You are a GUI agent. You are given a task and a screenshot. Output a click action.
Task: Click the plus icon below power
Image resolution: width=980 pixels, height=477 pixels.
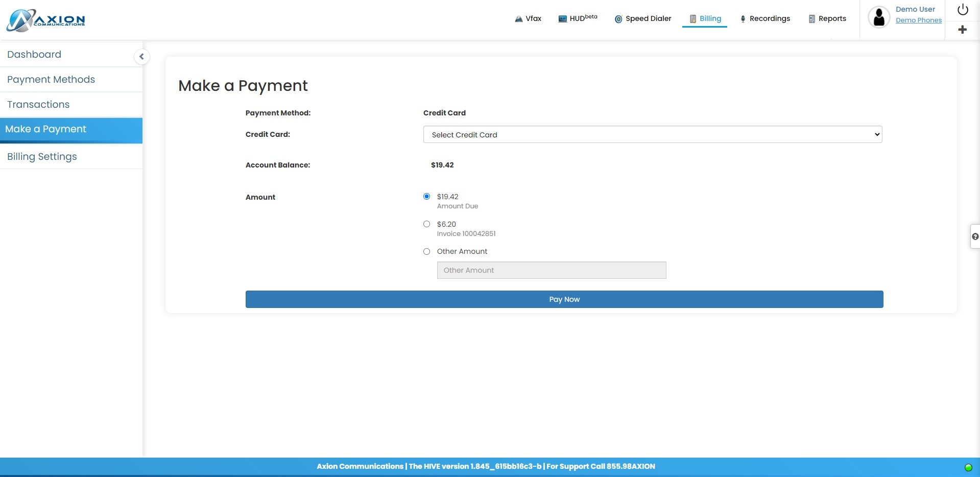[963, 30]
